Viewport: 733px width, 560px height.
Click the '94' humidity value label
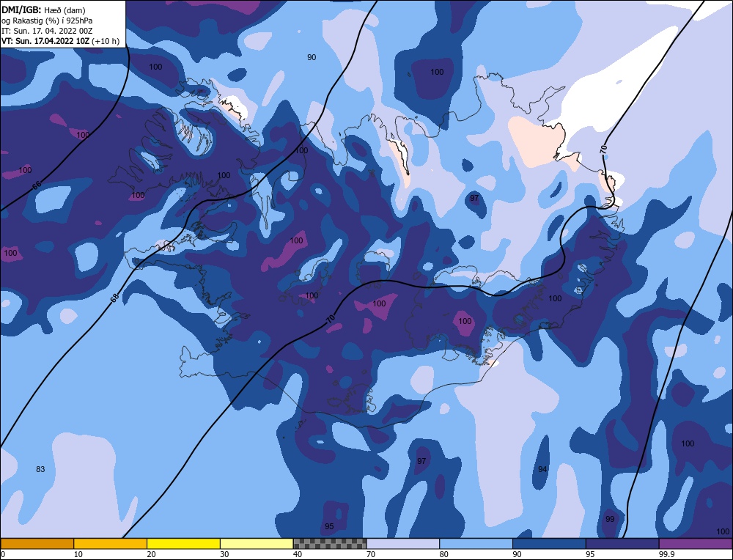coord(542,469)
